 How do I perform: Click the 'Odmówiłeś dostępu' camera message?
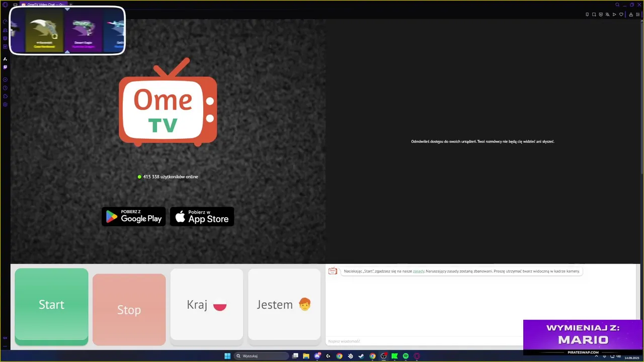tap(482, 142)
